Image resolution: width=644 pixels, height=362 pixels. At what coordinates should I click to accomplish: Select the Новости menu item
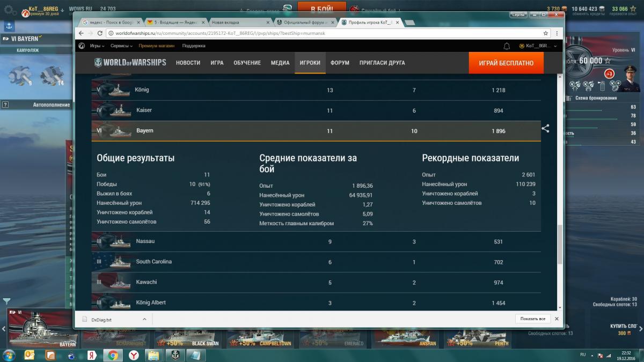point(188,63)
